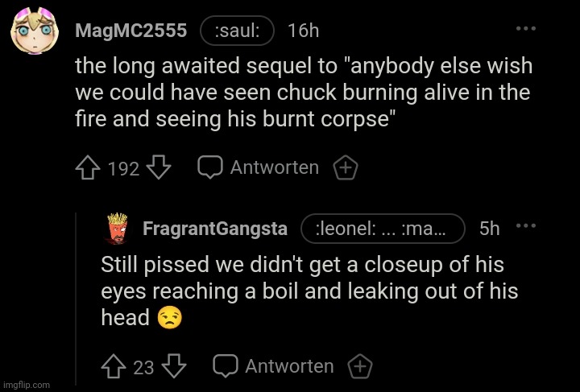The height and width of the screenshot is (392, 580).
Task: Downvote FragrantGangsta's reply
Action: pos(174,367)
